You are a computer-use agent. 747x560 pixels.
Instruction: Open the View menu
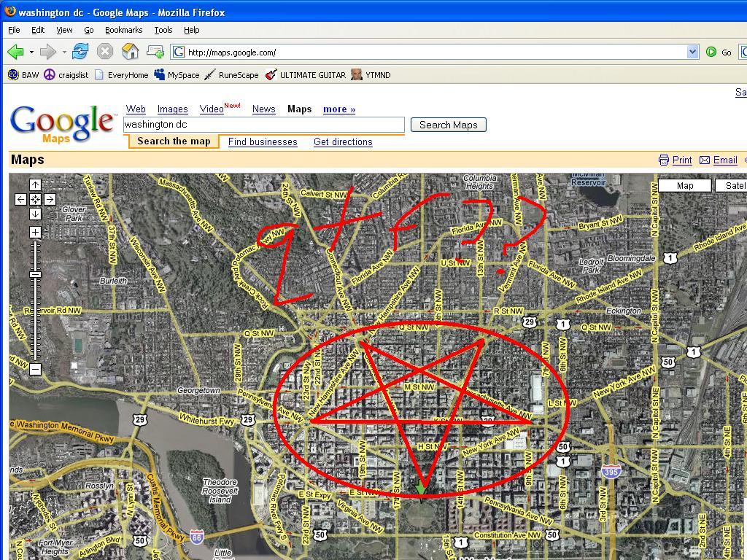tap(64, 30)
